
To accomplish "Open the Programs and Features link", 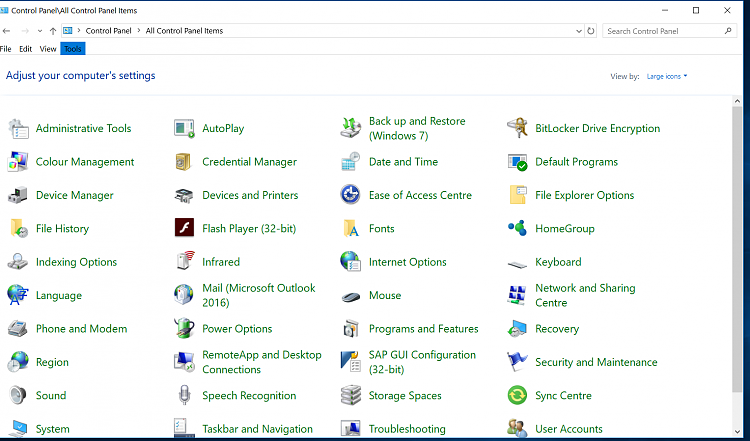I will (423, 329).
